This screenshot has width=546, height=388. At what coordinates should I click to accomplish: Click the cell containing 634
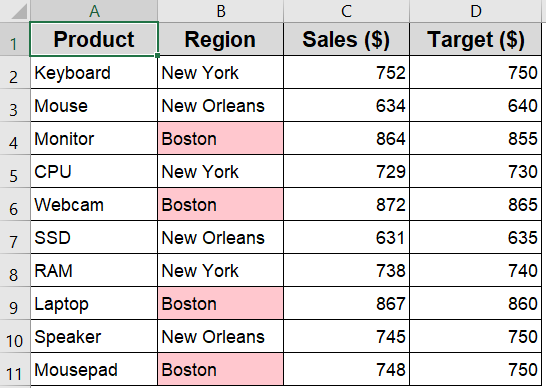click(346, 105)
